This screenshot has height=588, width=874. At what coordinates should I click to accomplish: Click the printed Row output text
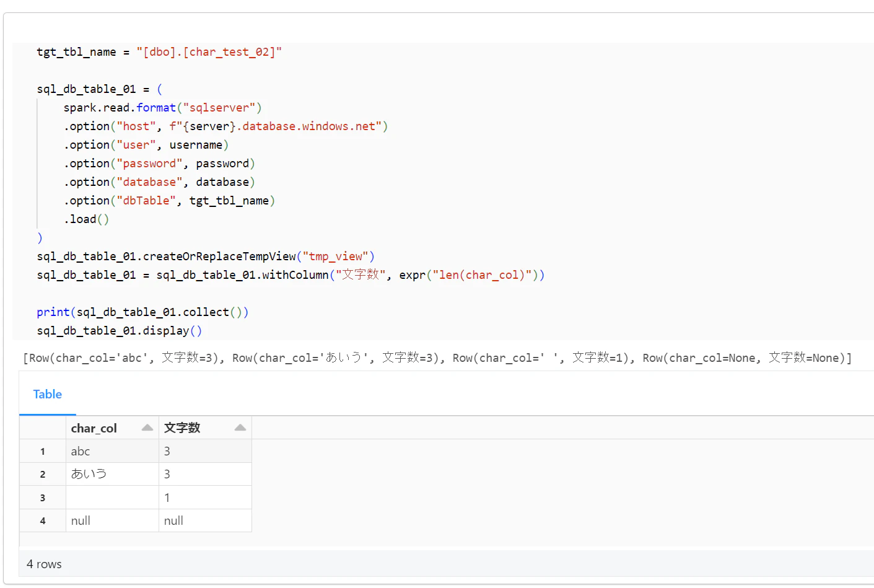(x=437, y=358)
